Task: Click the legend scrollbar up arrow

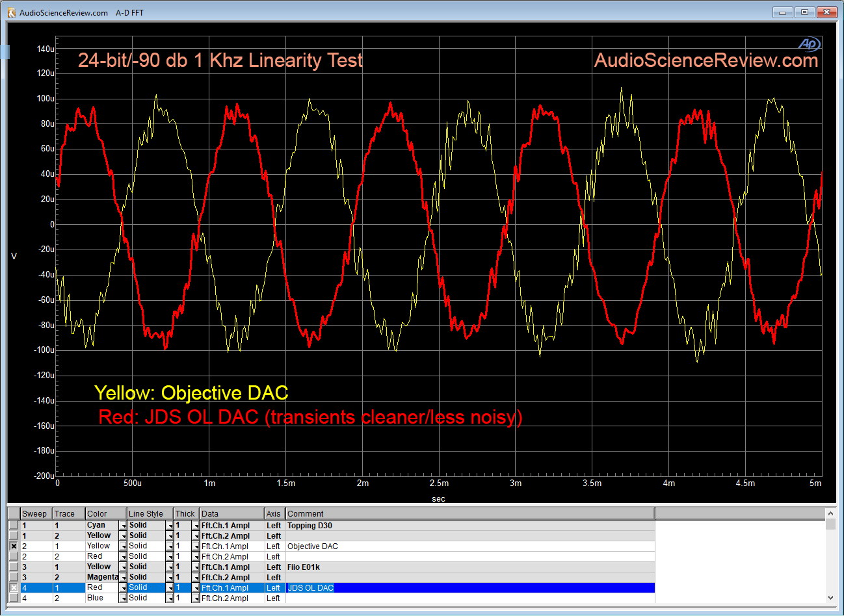Action: pyautogui.click(x=830, y=514)
